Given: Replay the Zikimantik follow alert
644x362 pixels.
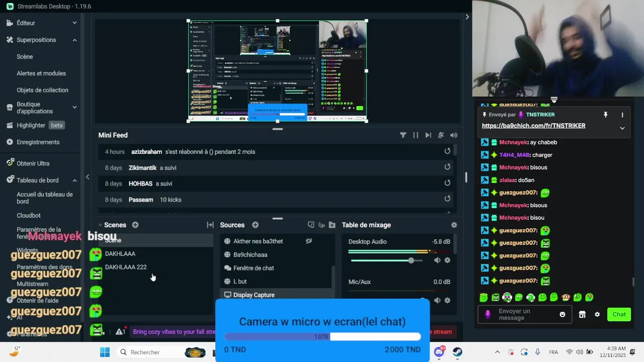Looking at the screenshot, I should coord(447,167).
